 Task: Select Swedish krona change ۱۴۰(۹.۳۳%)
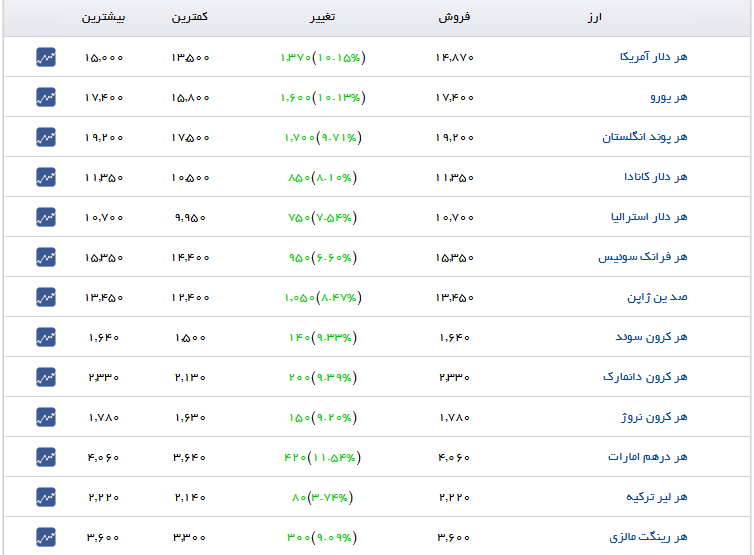[323, 338]
